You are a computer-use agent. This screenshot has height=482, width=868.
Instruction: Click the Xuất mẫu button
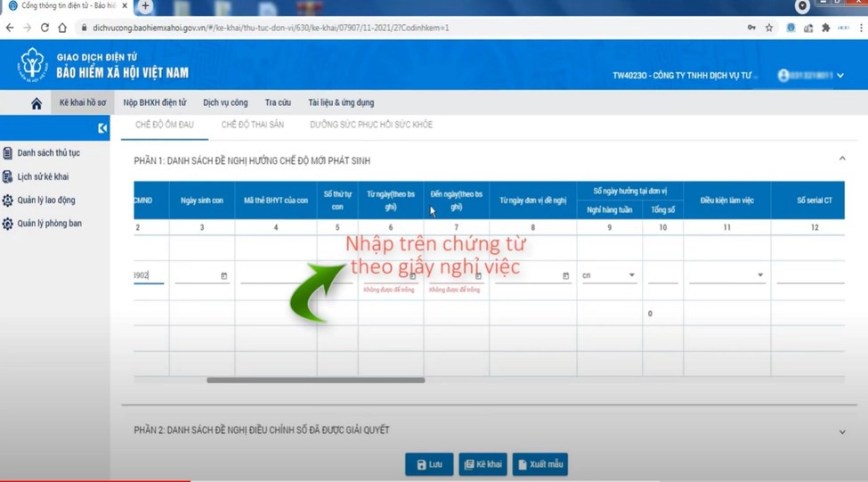click(x=539, y=464)
